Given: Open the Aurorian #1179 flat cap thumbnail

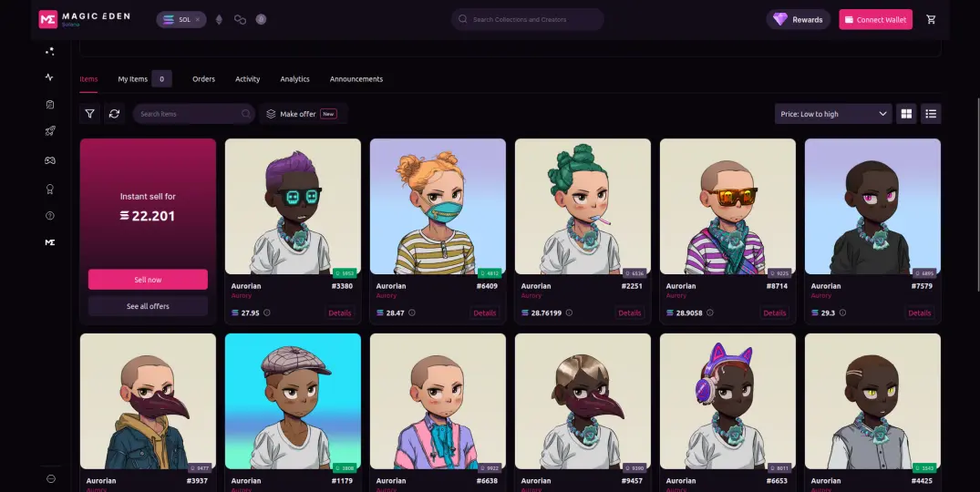Looking at the screenshot, I should (x=294, y=401).
